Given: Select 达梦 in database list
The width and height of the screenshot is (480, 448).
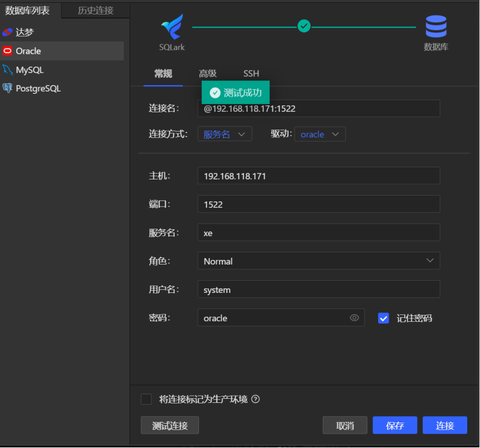Looking at the screenshot, I should [62, 32].
